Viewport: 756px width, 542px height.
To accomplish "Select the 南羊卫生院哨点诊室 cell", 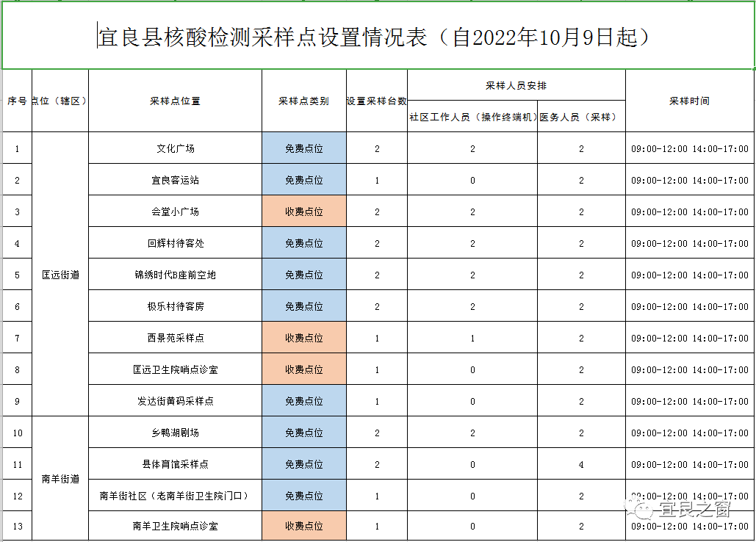I will click(x=176, y=526).
